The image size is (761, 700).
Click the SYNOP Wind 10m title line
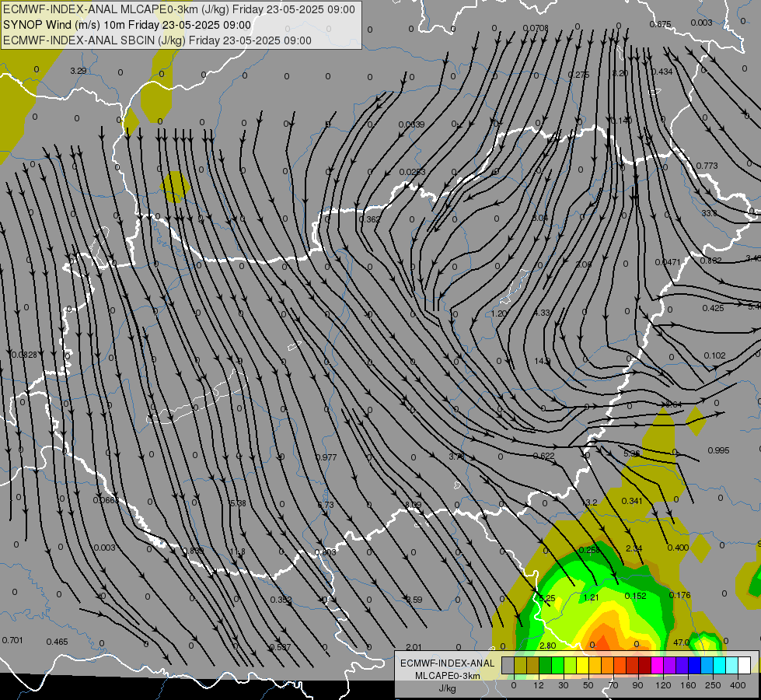[127, 25]
